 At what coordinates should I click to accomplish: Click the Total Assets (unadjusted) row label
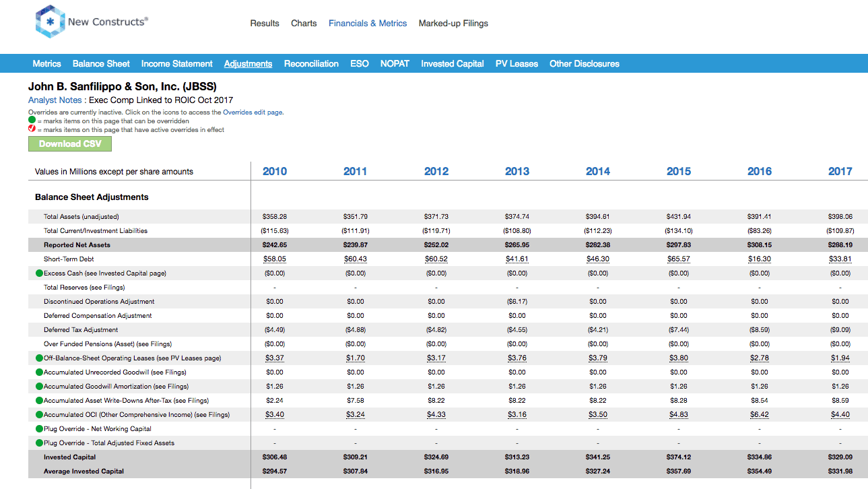[x=81, y=217]
